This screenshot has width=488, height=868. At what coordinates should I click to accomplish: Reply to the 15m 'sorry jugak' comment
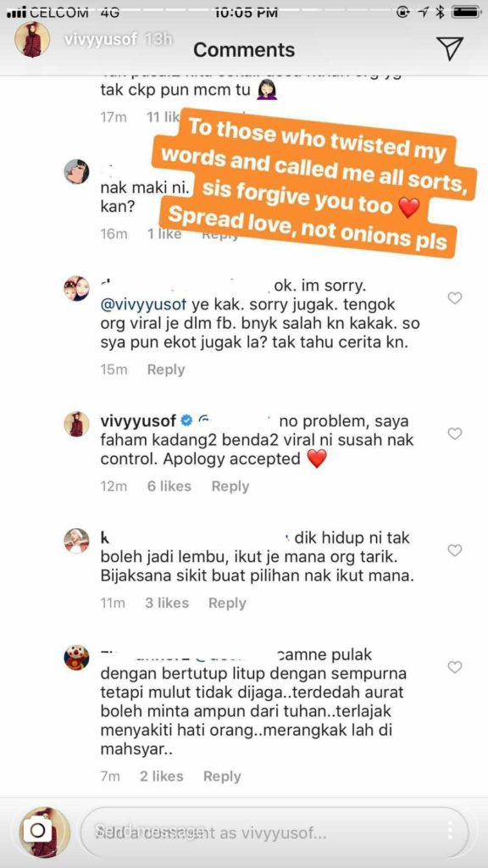[165, 370]
